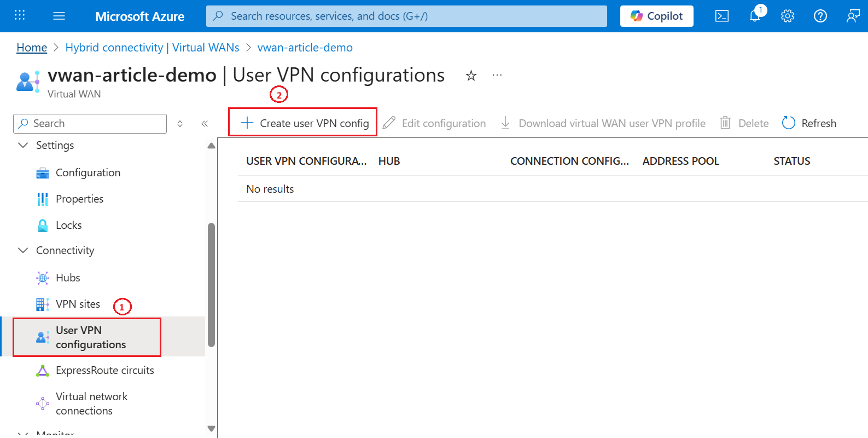Select ExpressRoute circuits menu item
This screenshot has width=868, height=438.
(104, 370)
